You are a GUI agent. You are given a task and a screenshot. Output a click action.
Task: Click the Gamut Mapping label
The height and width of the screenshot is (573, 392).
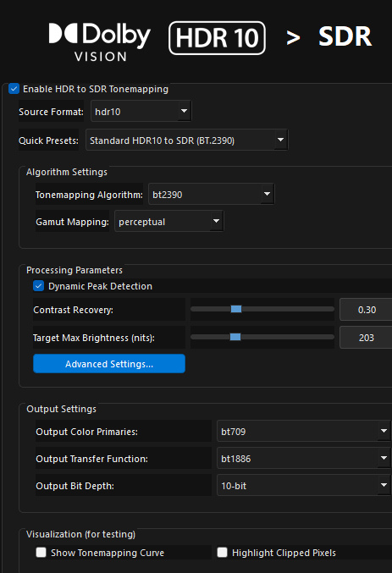(72, 222)
